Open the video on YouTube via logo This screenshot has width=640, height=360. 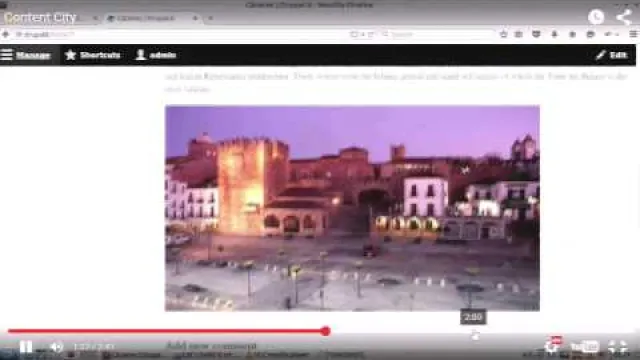click(584, 347)
